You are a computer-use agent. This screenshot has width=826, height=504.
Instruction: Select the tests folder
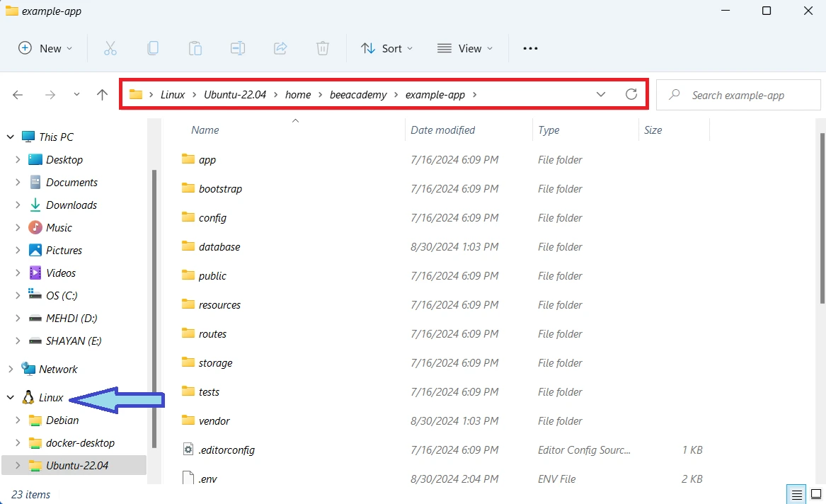coord(209,391)
